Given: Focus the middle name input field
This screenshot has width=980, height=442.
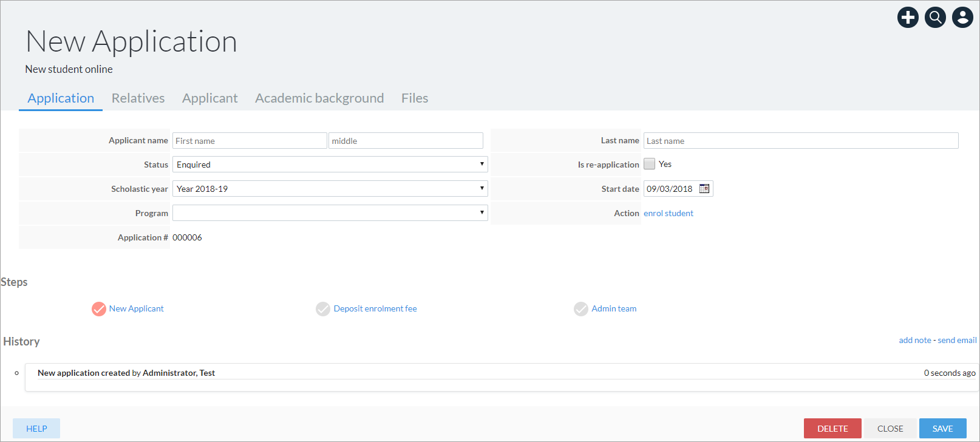Looking at the screenshot, I should pyautogui.click(x=406, y=141).
